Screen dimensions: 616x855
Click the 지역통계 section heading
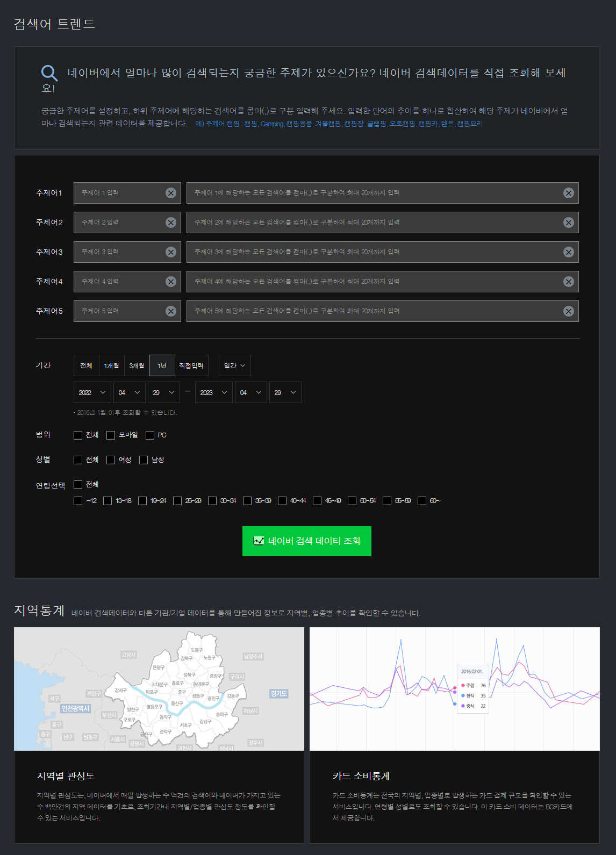pos(39,610)
